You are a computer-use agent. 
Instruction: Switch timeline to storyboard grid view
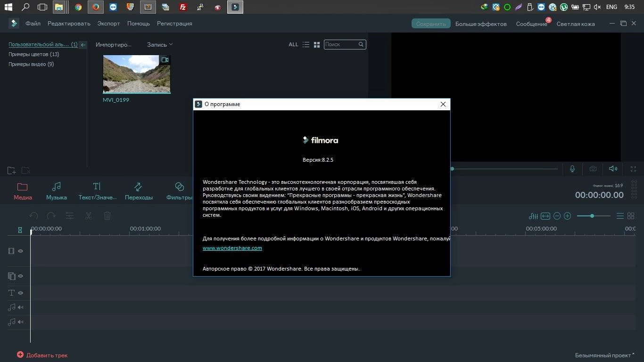click(x=631, y=216)
